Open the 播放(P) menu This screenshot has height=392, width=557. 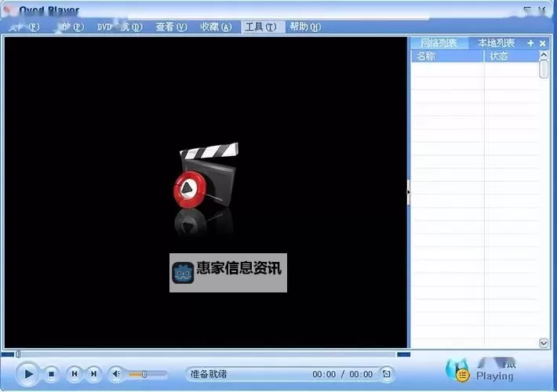click(x=70, y=27)
